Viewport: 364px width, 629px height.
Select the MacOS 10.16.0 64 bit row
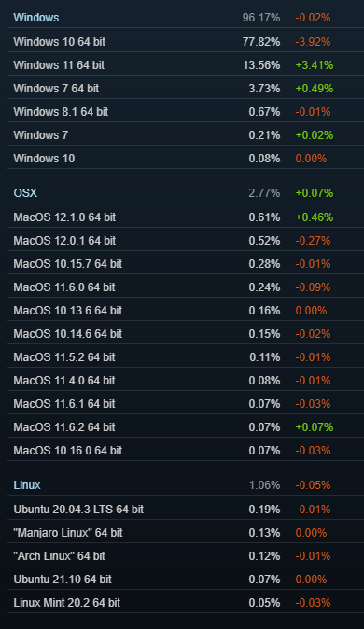185,450
